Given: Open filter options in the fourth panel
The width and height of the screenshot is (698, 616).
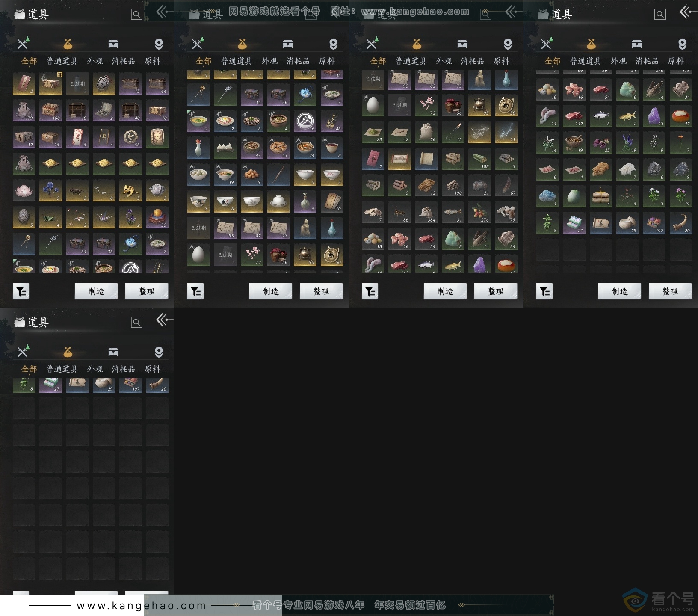Looking at the screenshot, I should click(x=544, y=291).
